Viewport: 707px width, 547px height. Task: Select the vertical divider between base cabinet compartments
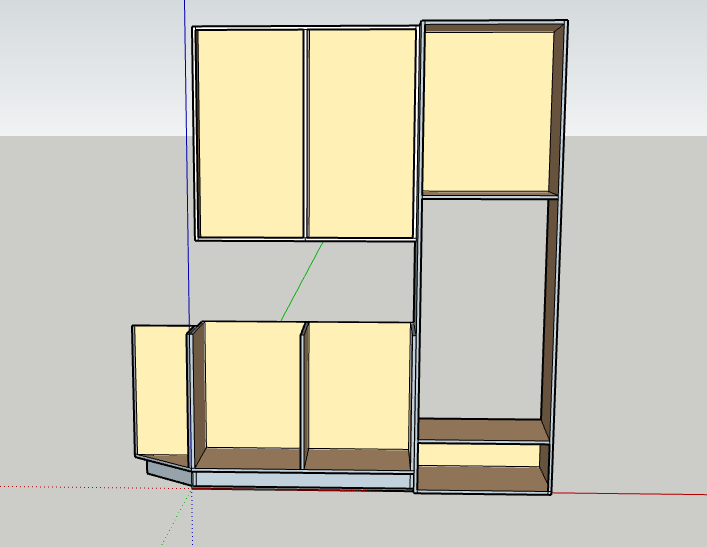pos(301,395)
